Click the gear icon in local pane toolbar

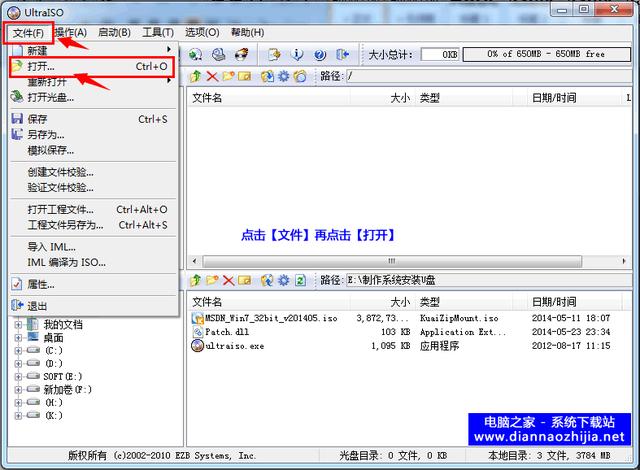pyautogui.click(x=284, y=280)
